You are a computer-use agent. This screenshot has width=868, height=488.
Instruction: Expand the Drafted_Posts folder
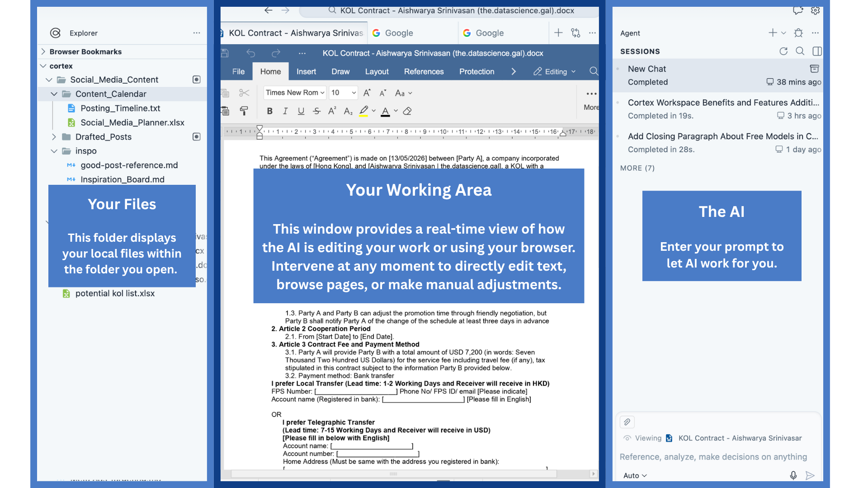(x=54, y=137)
